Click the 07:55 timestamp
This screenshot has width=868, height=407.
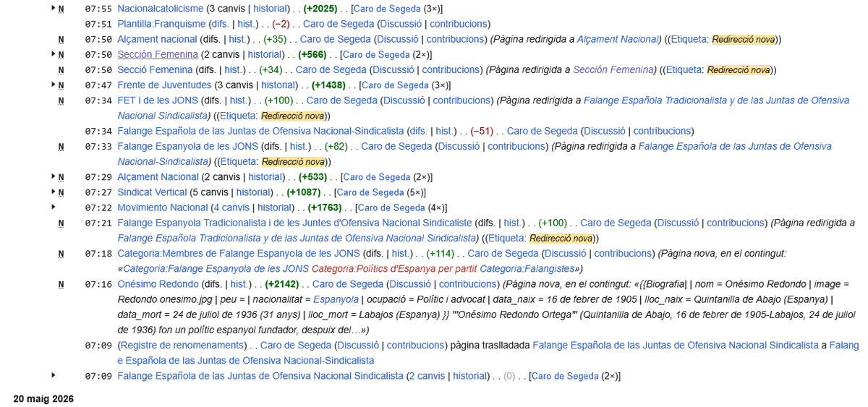pos(98,9)
